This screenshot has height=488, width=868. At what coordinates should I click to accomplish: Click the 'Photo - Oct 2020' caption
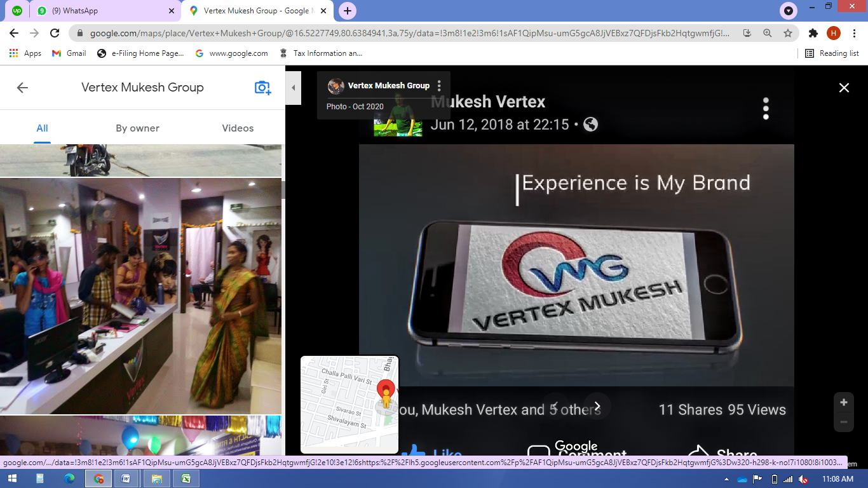coord(355,107)
